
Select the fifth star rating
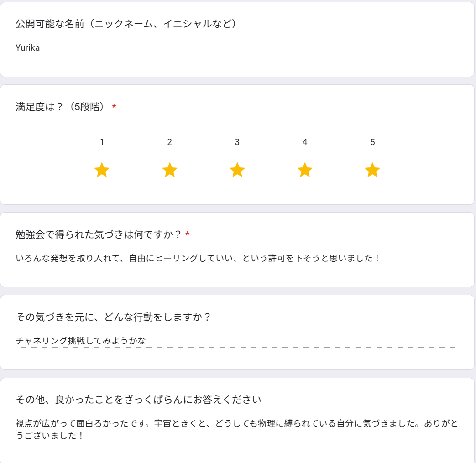pos(372,170)
